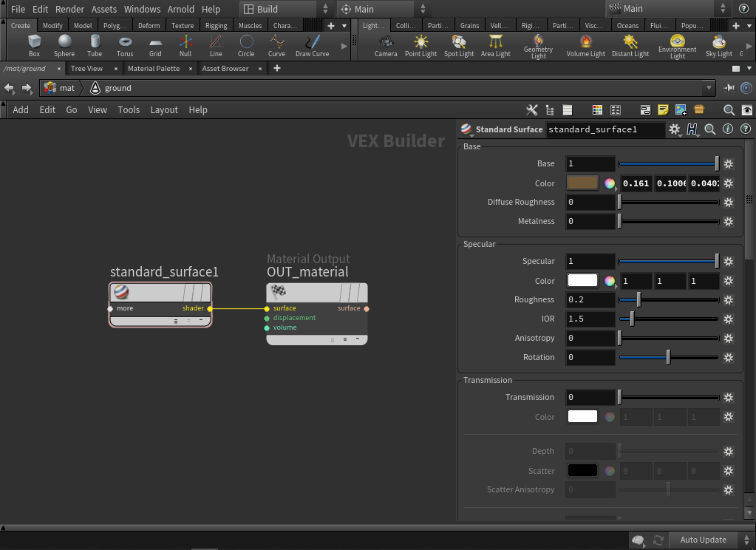756x550 pixels.
Task: Add a sticky note in network
Action: click(663, 110)
